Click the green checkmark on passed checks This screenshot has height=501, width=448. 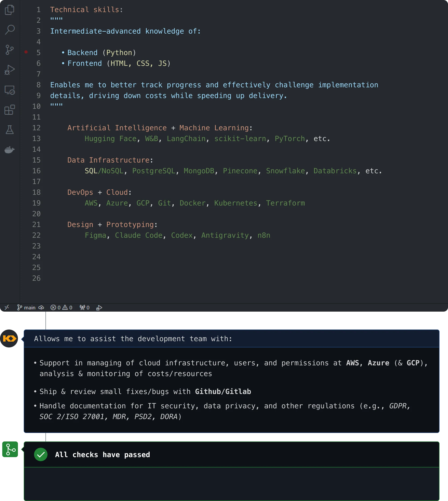click(x=41, y=454)
